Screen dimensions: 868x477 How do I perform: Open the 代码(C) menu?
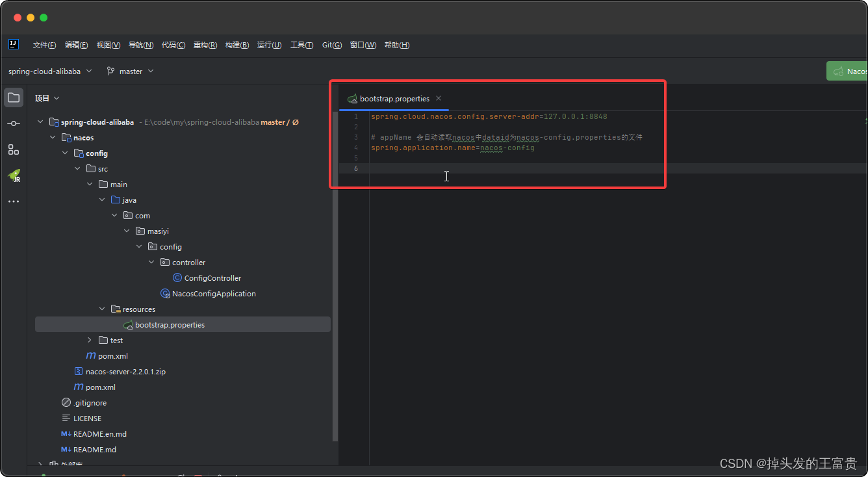[173, 45]
